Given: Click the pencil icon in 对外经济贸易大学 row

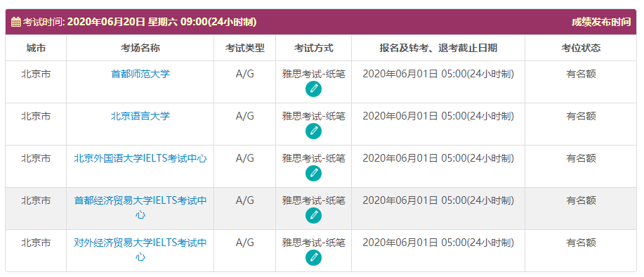Looking at the screenshot, I should [x=313, y=258].
